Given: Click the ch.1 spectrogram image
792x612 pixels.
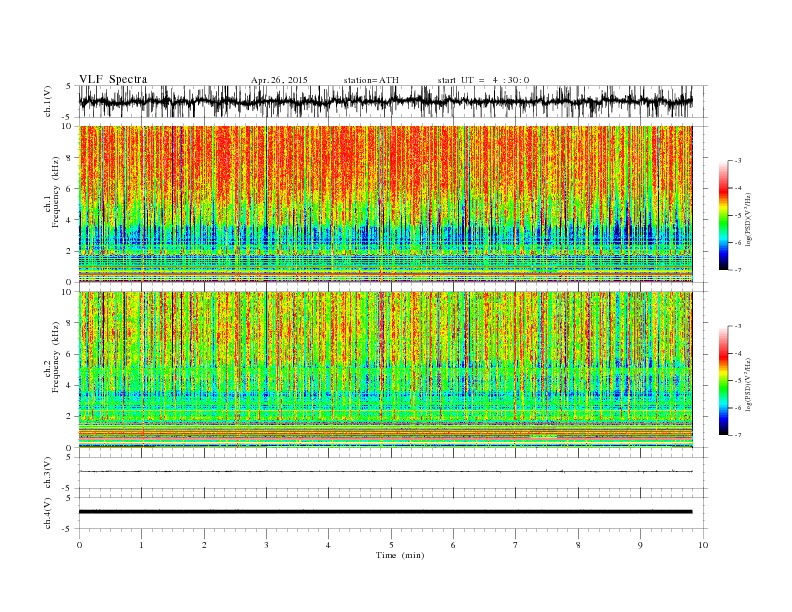Looking at the screenshot, I should [386, 204].
